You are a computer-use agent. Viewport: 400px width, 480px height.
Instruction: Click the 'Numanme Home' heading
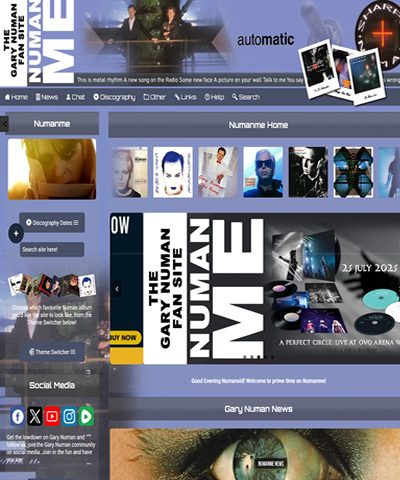point(258,125)
